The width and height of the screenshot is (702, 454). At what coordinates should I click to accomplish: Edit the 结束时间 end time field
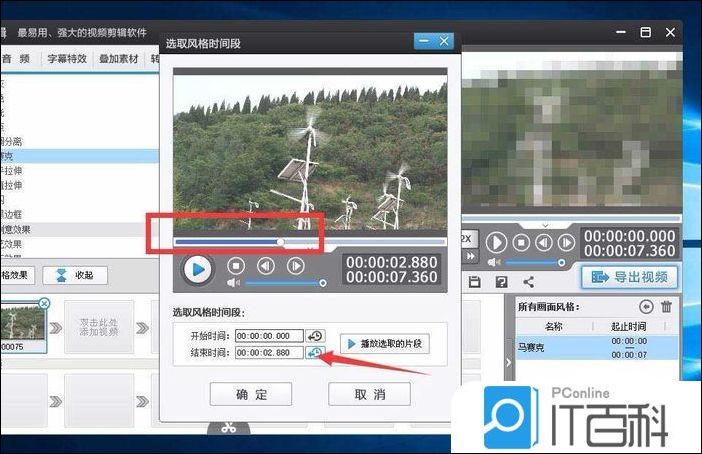(x=270, y=353)
